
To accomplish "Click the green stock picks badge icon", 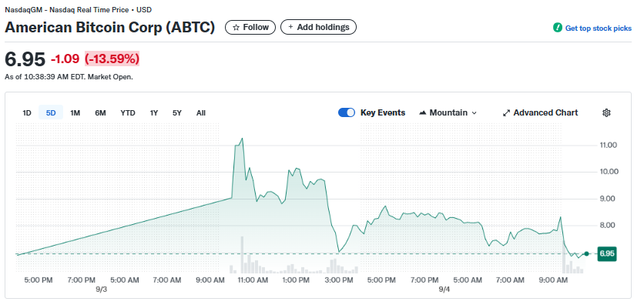I will pyautogui.click(x=558, y=28).
